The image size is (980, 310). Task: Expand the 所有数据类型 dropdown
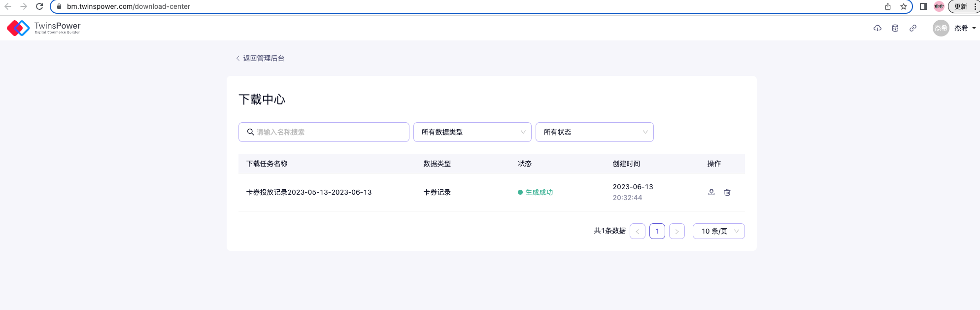point(472,132)
